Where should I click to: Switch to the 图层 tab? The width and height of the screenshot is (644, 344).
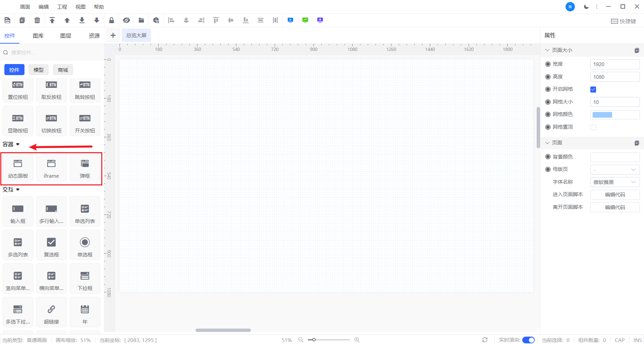click(66, 36)
